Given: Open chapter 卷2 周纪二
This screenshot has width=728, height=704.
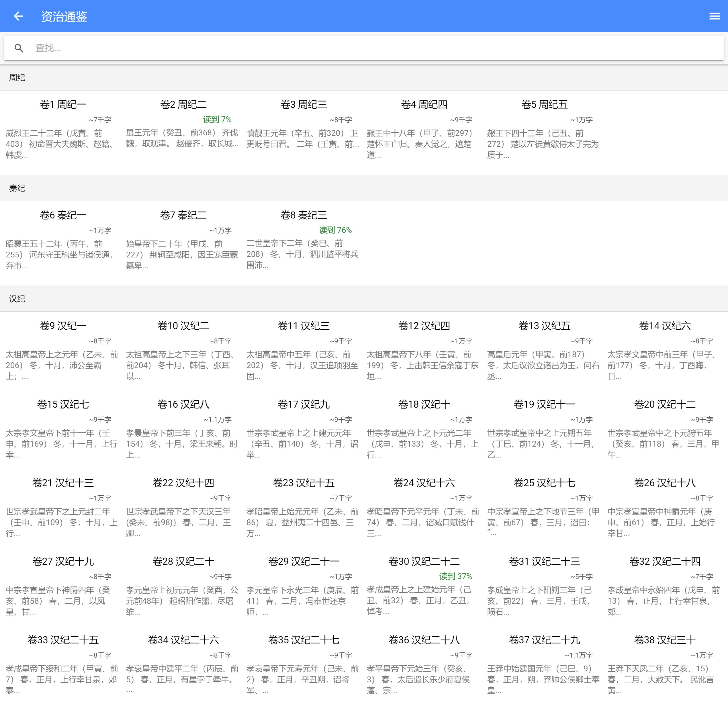Looking at the screenshot, I should 183,104.
